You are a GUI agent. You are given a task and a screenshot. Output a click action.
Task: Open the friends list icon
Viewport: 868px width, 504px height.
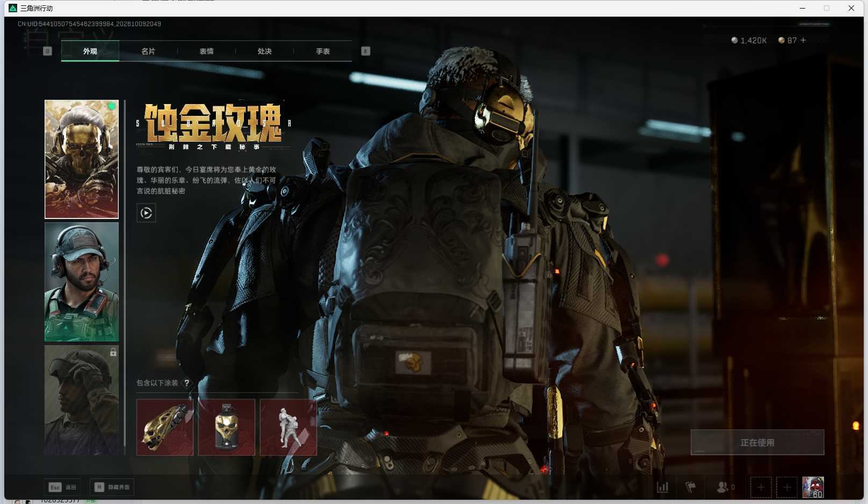tap(723, 487)
